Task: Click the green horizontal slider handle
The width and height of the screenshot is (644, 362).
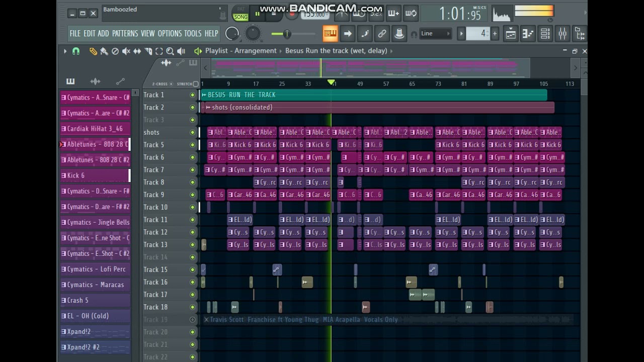Action: pos(287,34)
